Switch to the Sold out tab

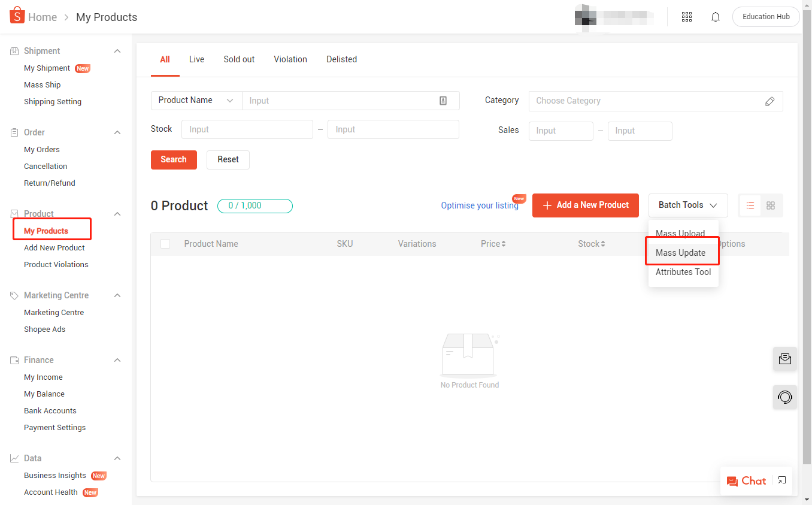[239, 59]
